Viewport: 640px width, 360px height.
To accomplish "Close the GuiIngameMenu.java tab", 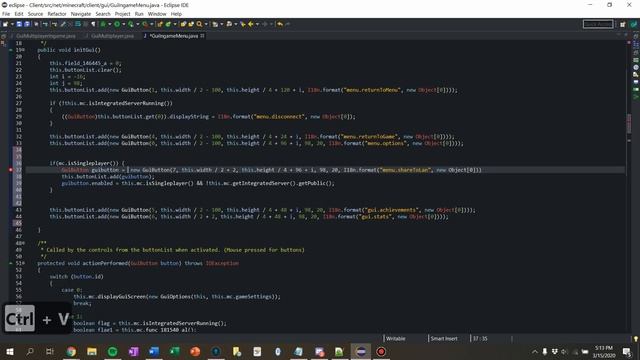I will coord(202,36).
